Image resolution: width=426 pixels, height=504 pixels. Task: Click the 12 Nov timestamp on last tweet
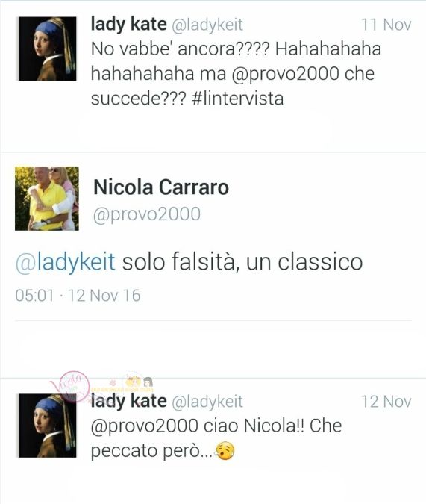386,402
